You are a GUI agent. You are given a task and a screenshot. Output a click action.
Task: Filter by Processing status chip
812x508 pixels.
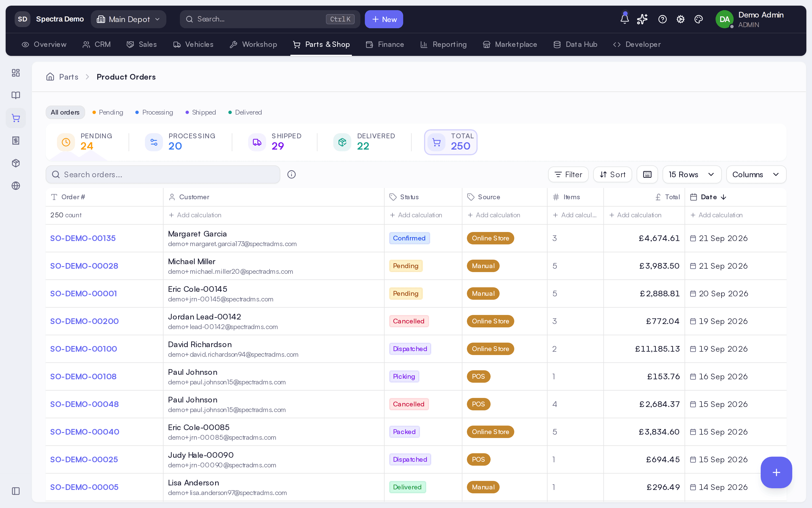[x=154, y=112]
